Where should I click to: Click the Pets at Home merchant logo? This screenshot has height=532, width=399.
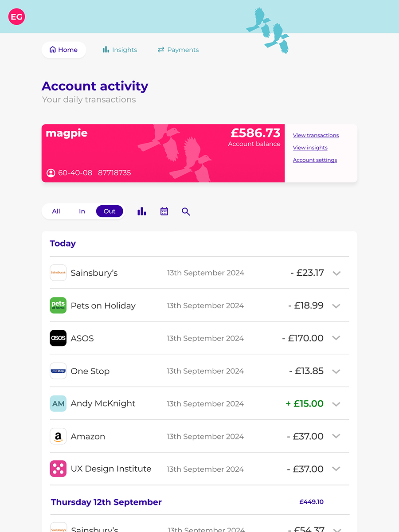(58, 305)
